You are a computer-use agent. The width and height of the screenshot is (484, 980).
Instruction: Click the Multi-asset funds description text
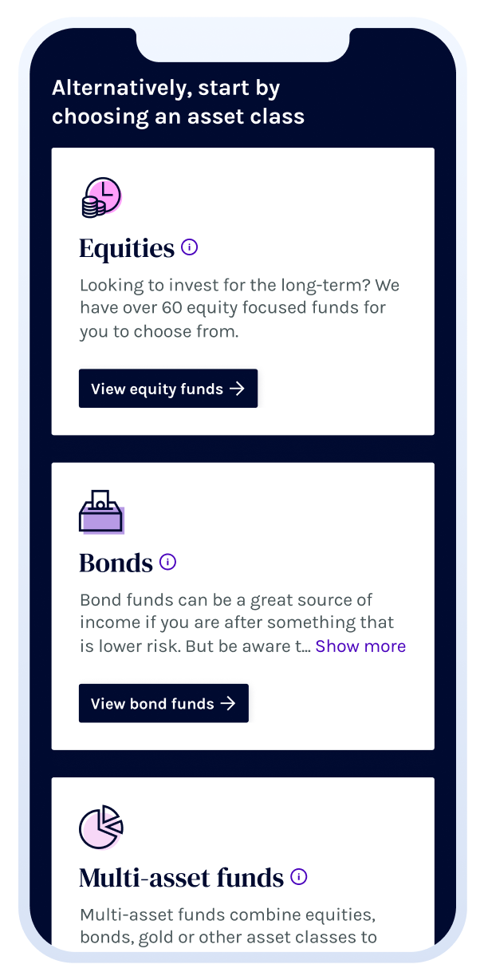click(x=228, y=926)
